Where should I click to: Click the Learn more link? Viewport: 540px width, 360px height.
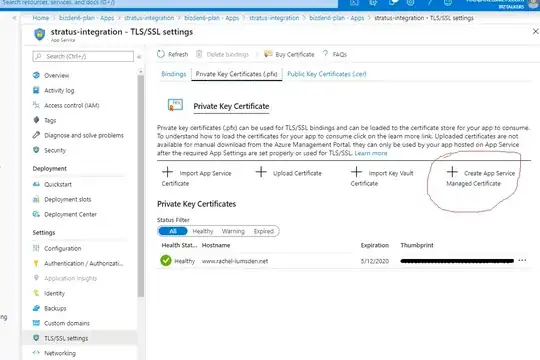[x=371, y=153]
